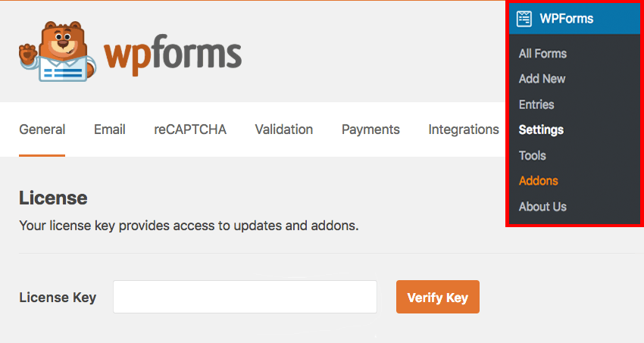Click the License Key input field

click(x=245, y=297)
